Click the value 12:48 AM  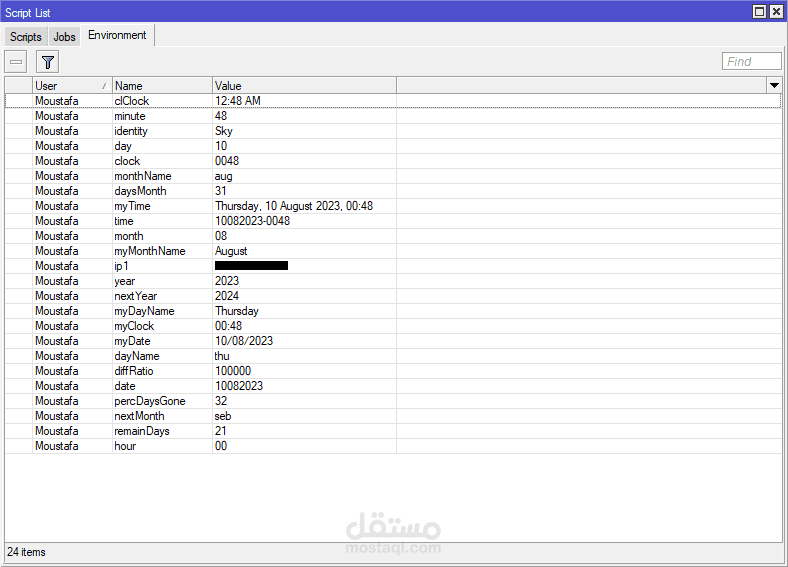[238, 101]
